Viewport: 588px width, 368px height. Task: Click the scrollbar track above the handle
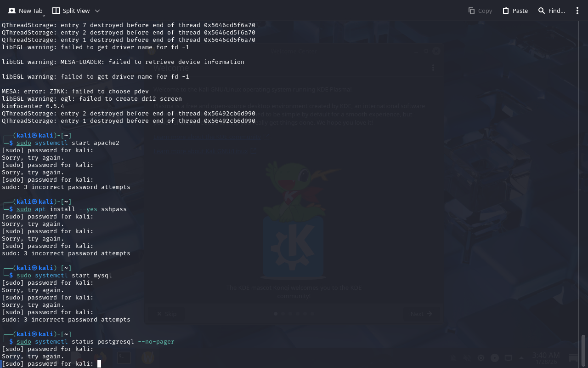tap(583, 184)
